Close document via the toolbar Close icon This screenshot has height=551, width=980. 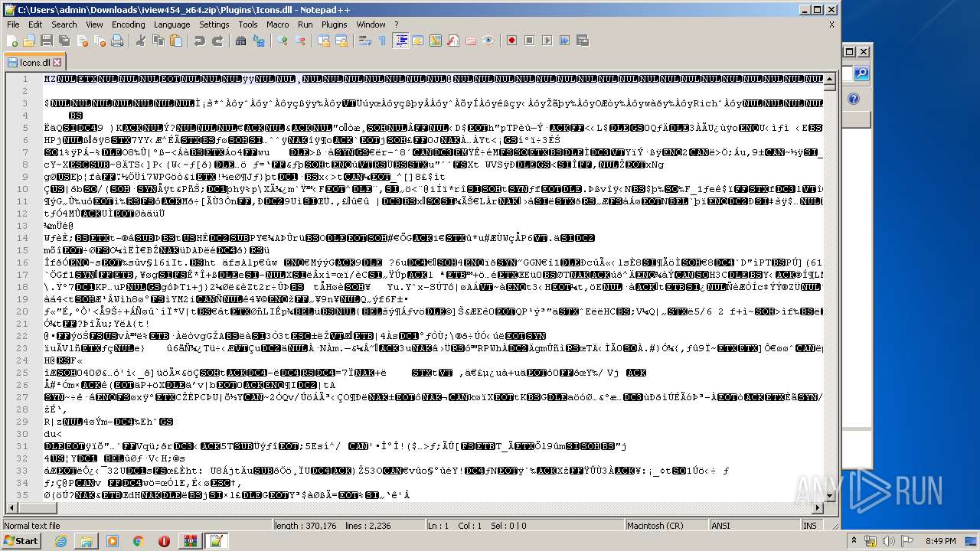click(81, 41)
